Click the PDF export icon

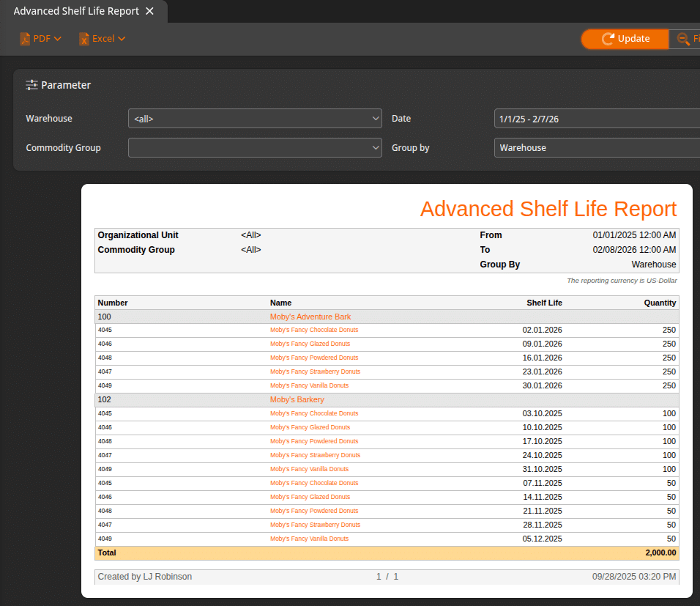[25, 39]
